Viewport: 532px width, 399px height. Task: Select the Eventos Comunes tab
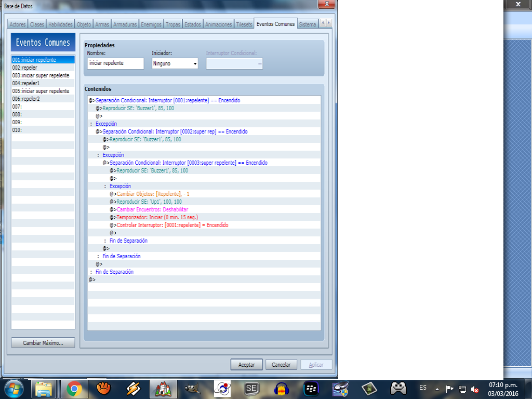tap(275, 24)
